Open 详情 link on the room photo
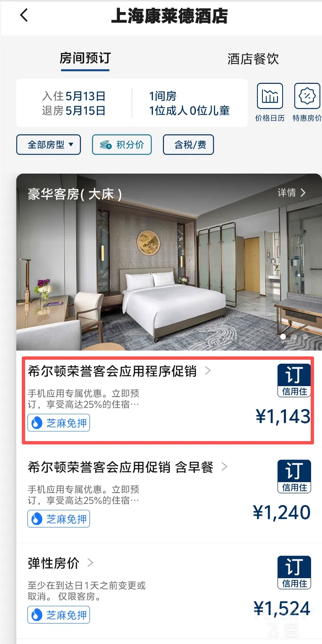Viewport: 322px width, 644px height. [292, 192]
